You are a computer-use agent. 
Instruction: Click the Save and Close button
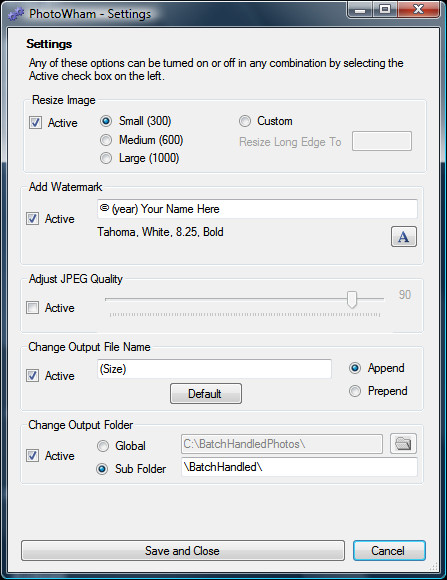[x=183, y=551]
